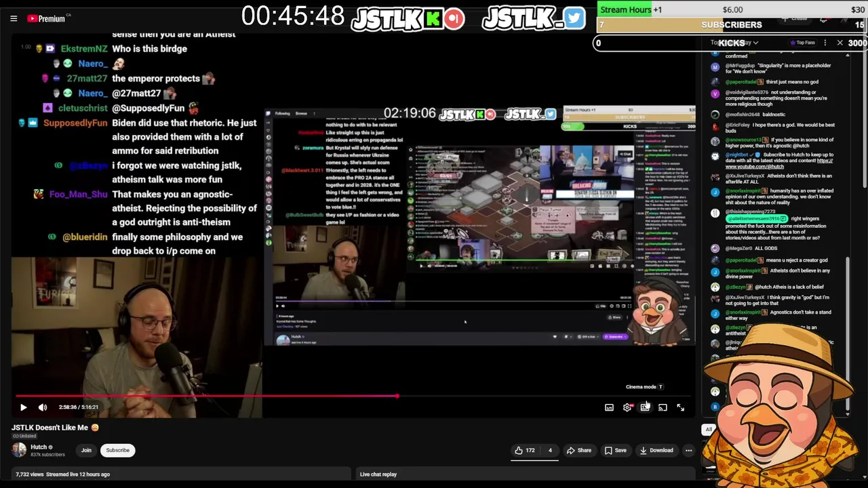
Task: Click the @XxJiveTurkeyxX afterlife message
Action: [x=778, y=178]
